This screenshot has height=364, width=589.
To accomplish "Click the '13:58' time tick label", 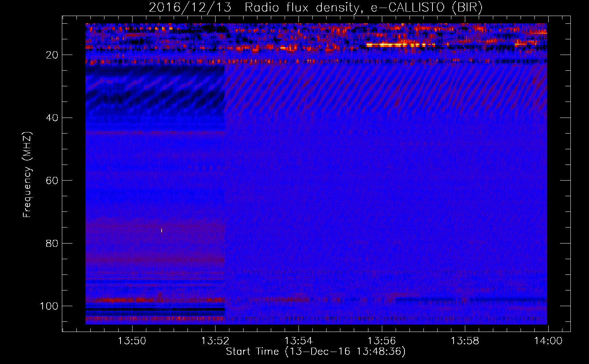I will tap(465, 341).
